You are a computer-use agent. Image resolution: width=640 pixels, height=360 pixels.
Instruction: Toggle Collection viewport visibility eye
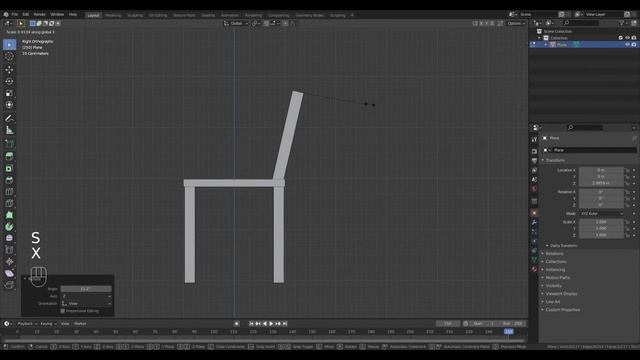coord(627,38)
